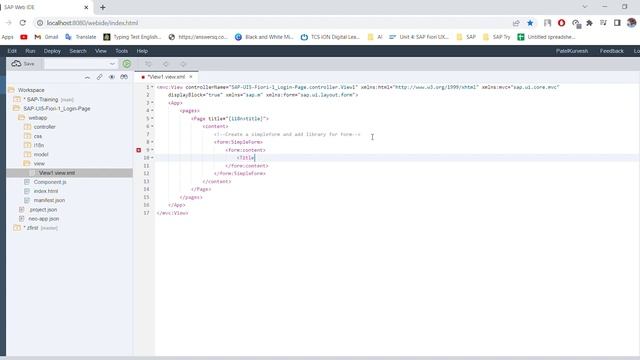The image size is (640, 360).
Task: Collapse all folders icon in workspace pane
Action: (x=87, y=77)
